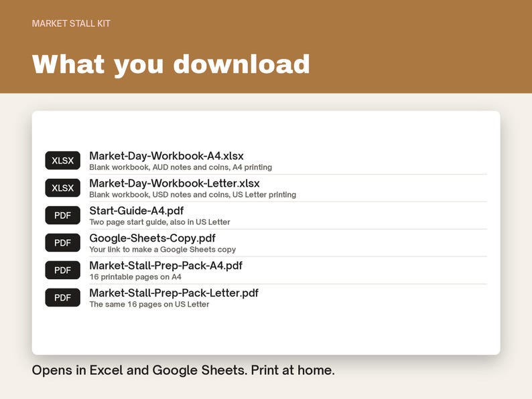Viewport: 532px width, 399px height.
Task: Click the XLSX badge beside Market-Day-Workbook-A4.xlsx
Action: [x=63, y=161]
